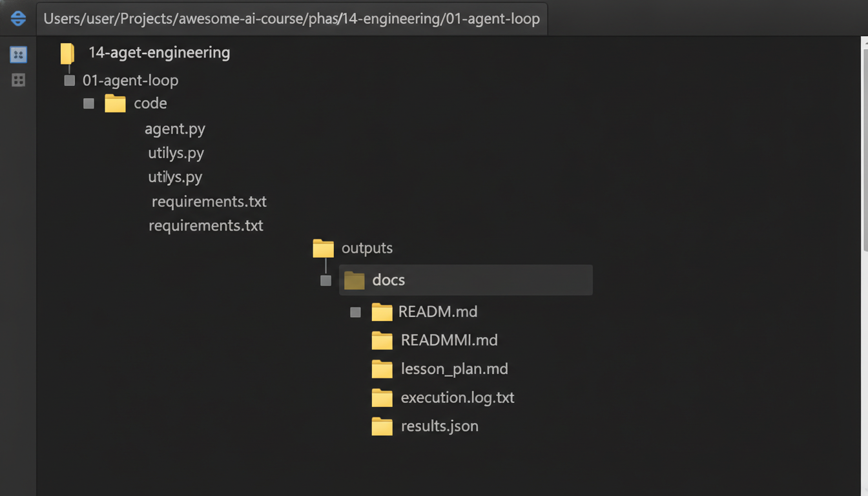Click the icon next to results.json
Viewport: 868px width, 496px height.
(x=382, y=426)
